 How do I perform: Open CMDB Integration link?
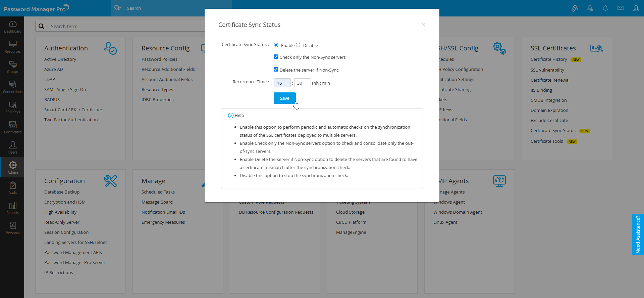click(x=549, y=100)
